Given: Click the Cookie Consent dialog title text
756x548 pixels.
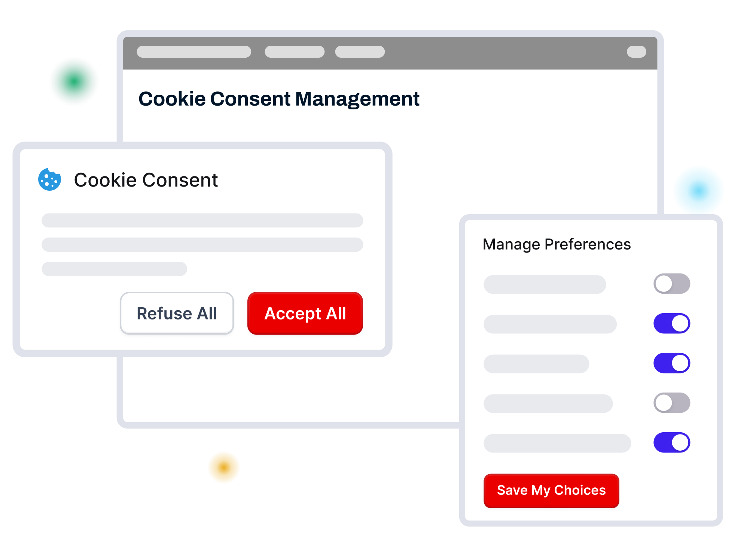Looking at the screenshot, I should coord(146,180).
